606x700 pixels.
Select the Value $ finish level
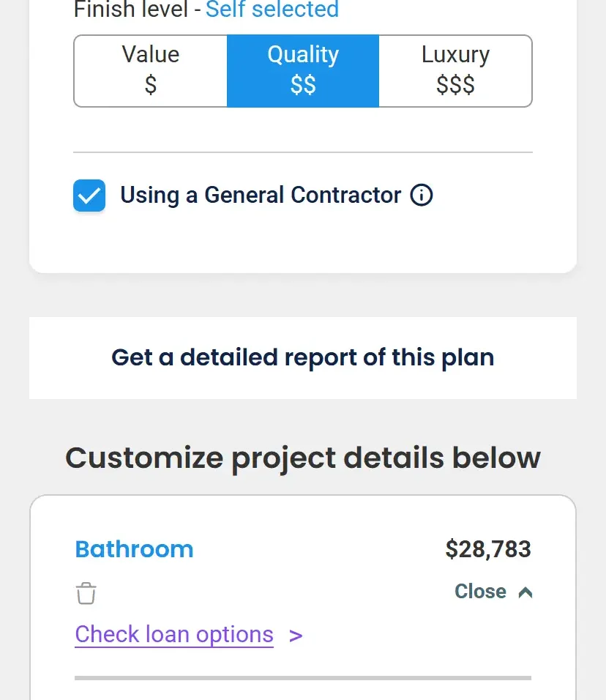pos(151,70)
